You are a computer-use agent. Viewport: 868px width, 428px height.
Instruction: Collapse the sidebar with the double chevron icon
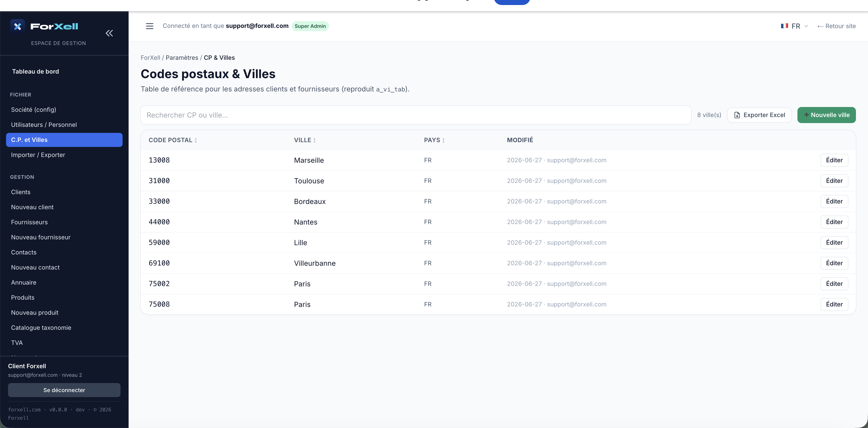(x=109, y=33)
